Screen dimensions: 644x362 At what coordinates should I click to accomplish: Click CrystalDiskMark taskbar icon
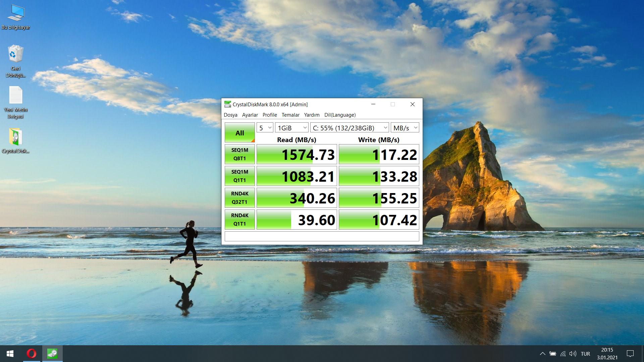(x=52, y=354)
